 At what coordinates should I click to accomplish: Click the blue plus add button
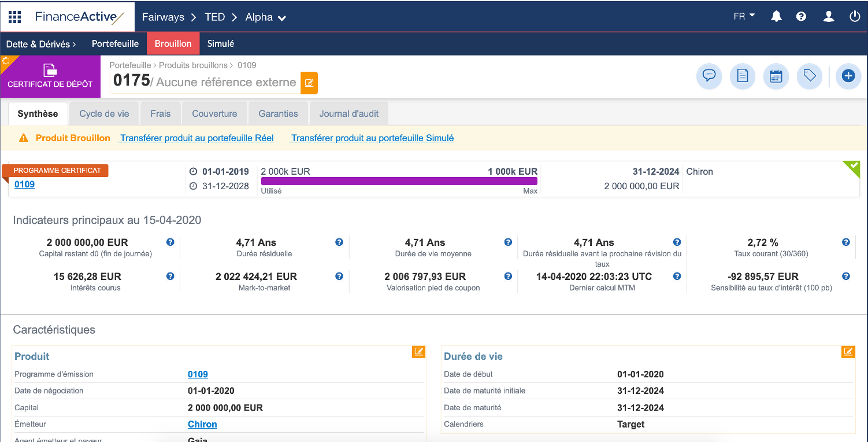click(848, 76)
